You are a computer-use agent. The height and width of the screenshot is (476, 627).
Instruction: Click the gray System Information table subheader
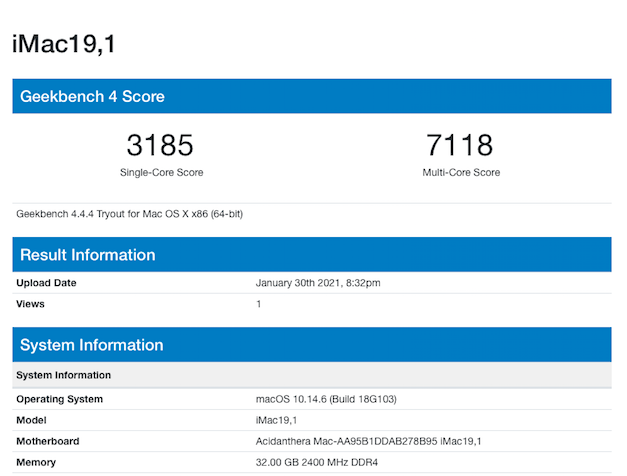pyautogui.click(x=63, y=375)
